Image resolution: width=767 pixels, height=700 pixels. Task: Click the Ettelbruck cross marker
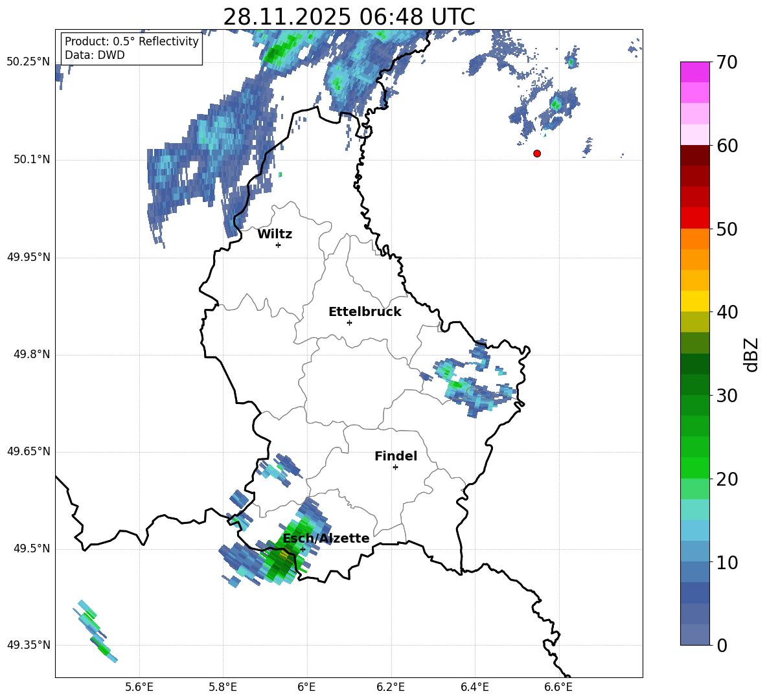(349, 322)
